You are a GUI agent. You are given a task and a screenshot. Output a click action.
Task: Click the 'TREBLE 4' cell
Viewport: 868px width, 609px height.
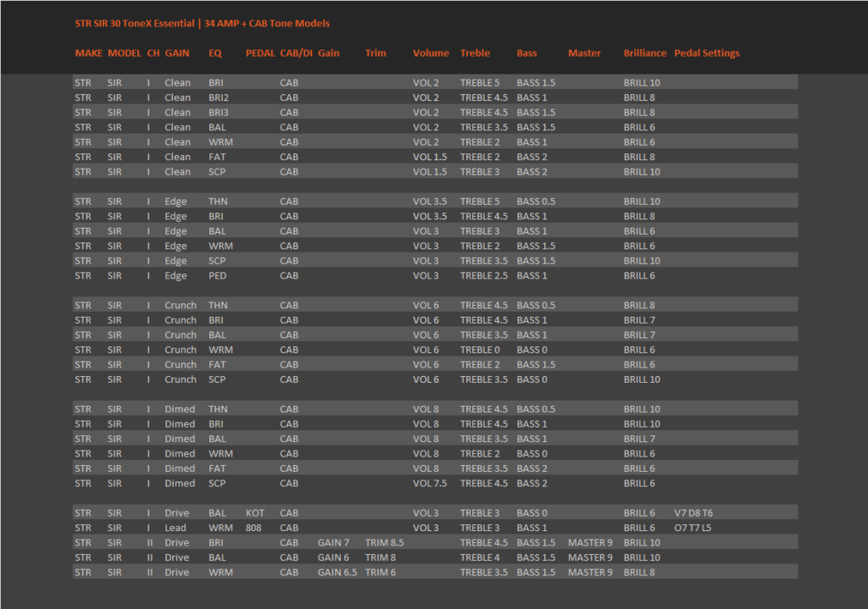click(x=480, y=557)
